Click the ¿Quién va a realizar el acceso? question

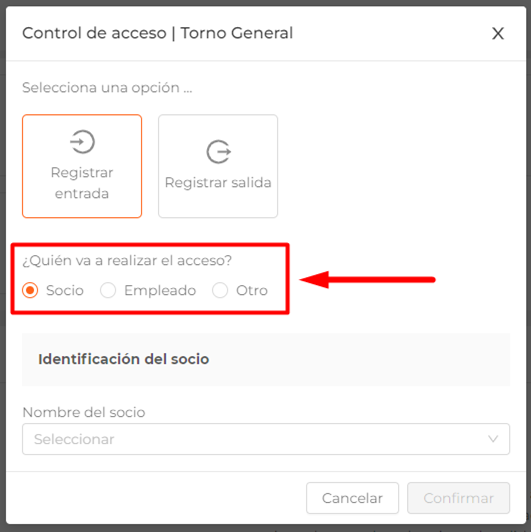[127, 261]
